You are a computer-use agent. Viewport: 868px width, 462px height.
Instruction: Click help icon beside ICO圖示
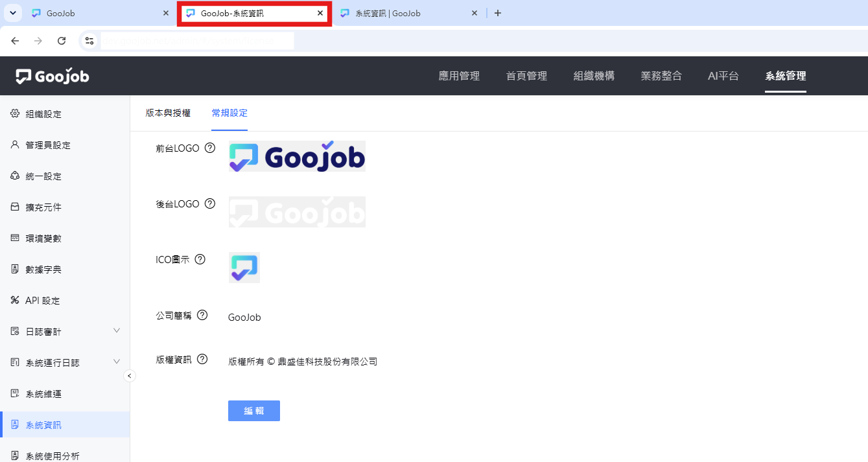click(200, 259)
